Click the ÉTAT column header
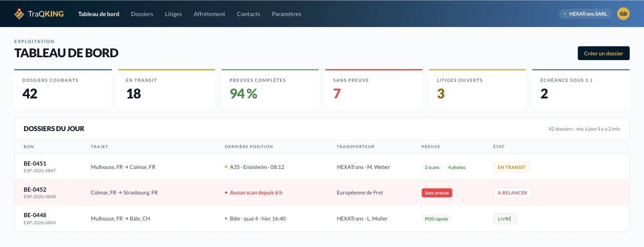 [499, 147]
